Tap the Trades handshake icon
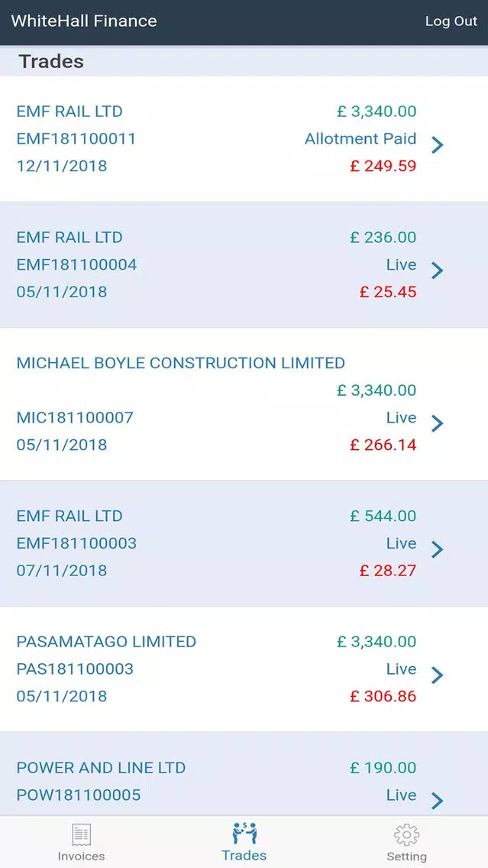This screenshot has height=868, width=488. pyautogui.click(x=244, y=833)
